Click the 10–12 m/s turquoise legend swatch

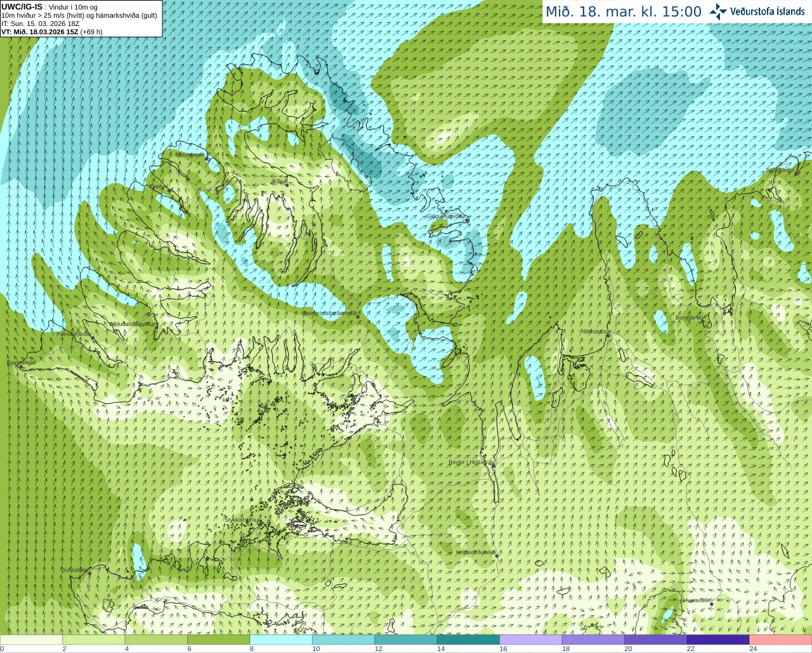point(343,639)
